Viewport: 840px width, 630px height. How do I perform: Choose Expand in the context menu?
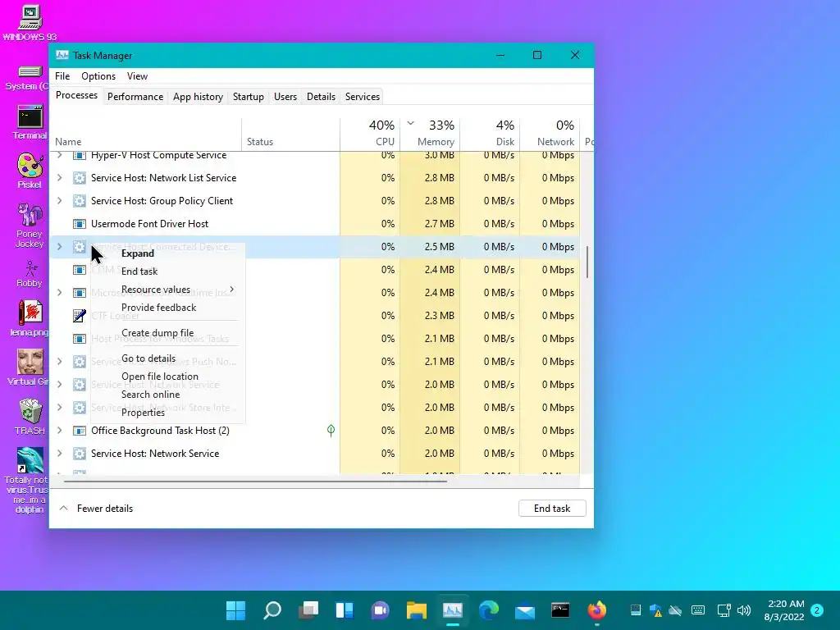click(138, 253)
